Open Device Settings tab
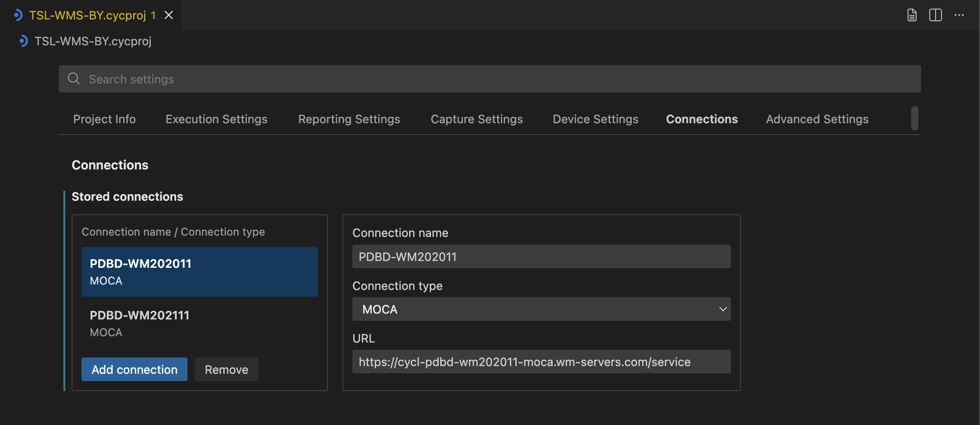 point(596,119)
